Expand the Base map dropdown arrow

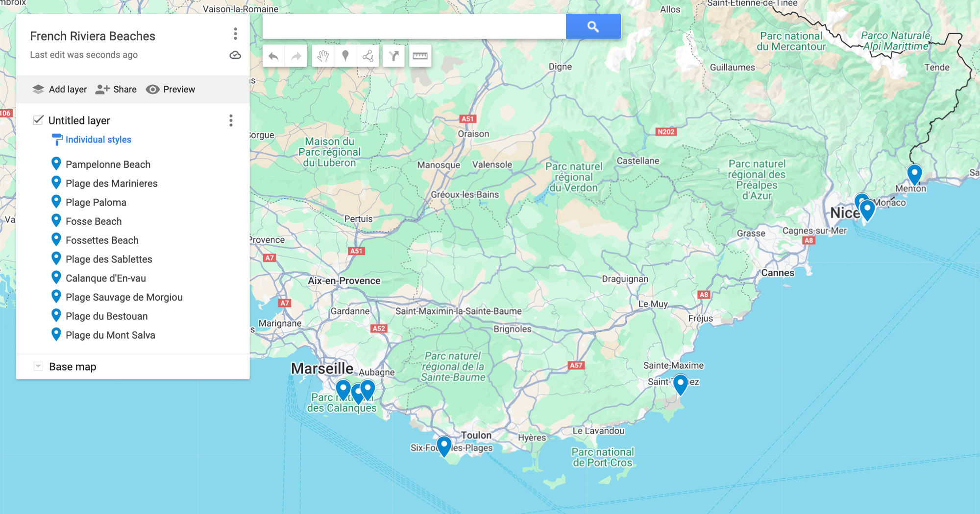point(38,366)
